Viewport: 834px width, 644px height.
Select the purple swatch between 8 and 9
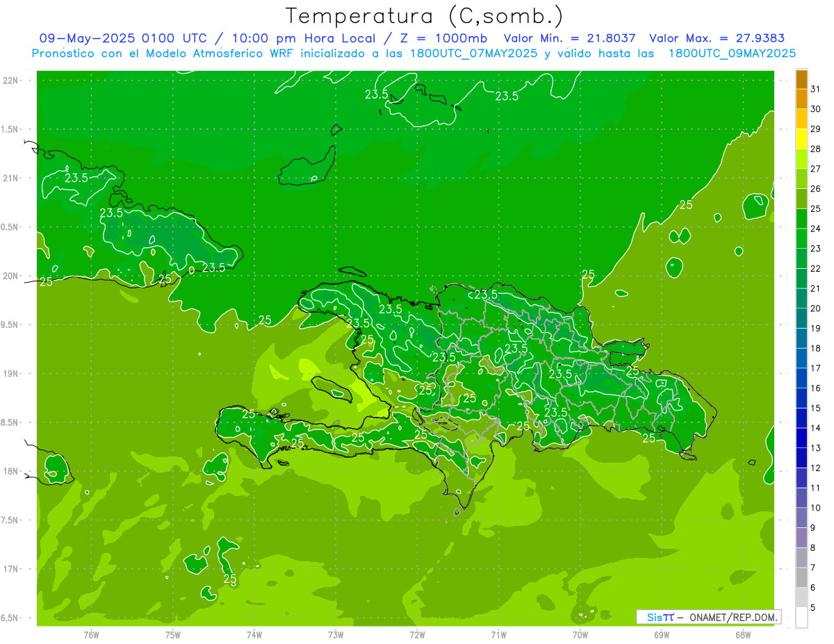[x=801, y=538]
